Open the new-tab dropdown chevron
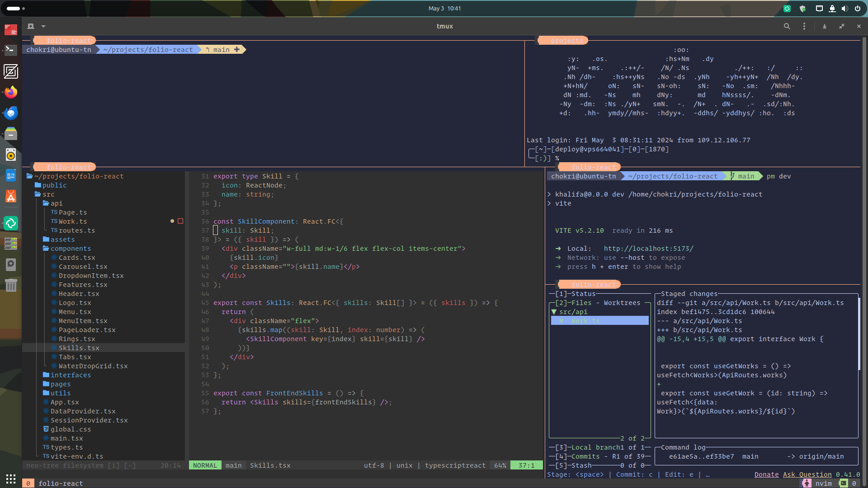868x488 pixels. coord(43,26)
